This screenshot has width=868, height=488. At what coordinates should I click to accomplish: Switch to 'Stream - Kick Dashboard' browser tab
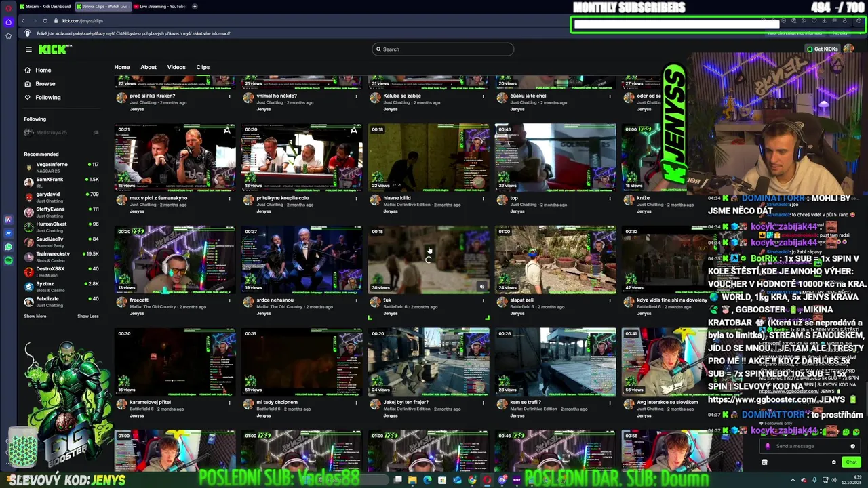tap(45, 6)
